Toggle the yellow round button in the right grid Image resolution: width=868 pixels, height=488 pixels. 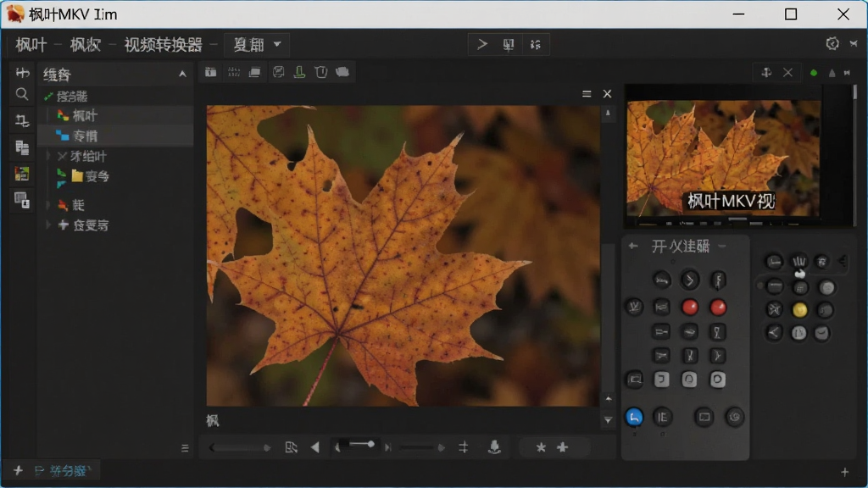coord(799,310)
